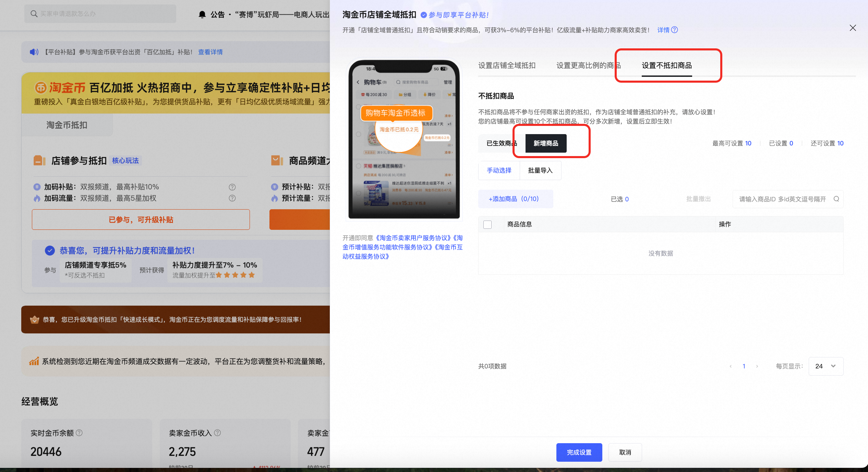
Task: Click the help icon next to 加码流量
Action: [x=232, y=198]
